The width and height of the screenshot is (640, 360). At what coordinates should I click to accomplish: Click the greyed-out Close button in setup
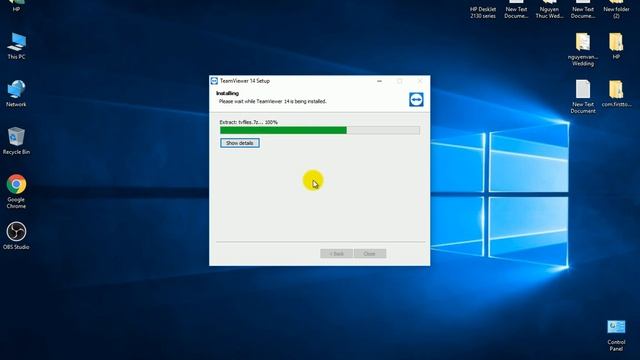pos(370,253)
